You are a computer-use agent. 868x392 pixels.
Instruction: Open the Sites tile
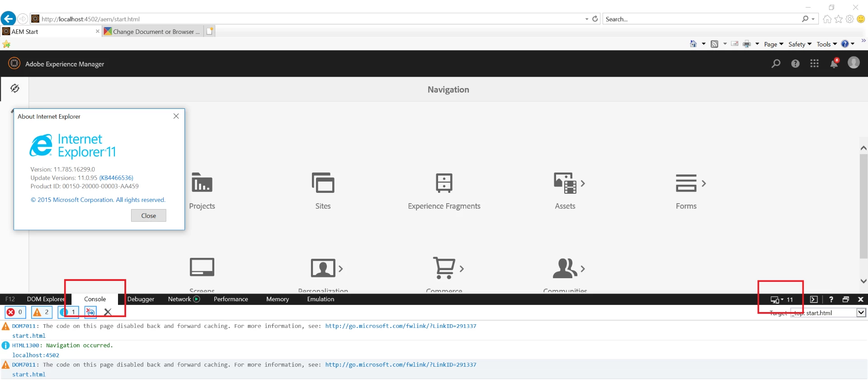coord(323,191)
